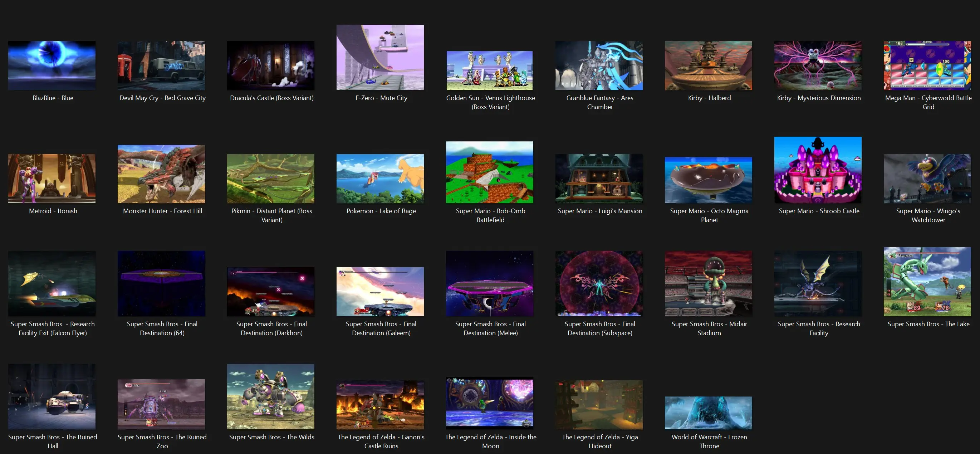Open Super Mario - Shroob Castle thumbnail
Image resolution: width=980 pixels, height=454 pixels.
click(x=818, y=170)
